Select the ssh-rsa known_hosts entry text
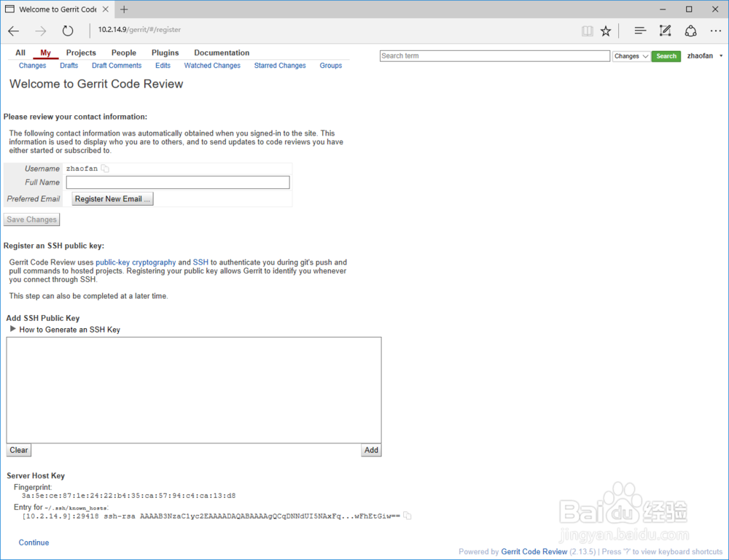The height and width of the screenshot is (560, 729). coord(211,516)
